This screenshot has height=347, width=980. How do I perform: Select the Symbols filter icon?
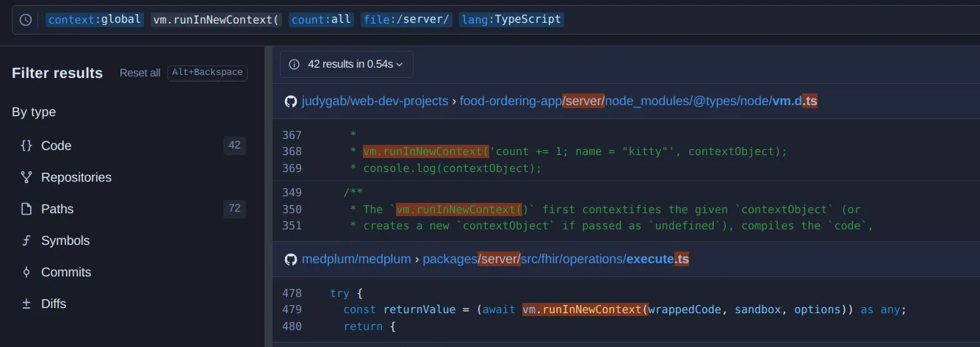tap(26, 240)
